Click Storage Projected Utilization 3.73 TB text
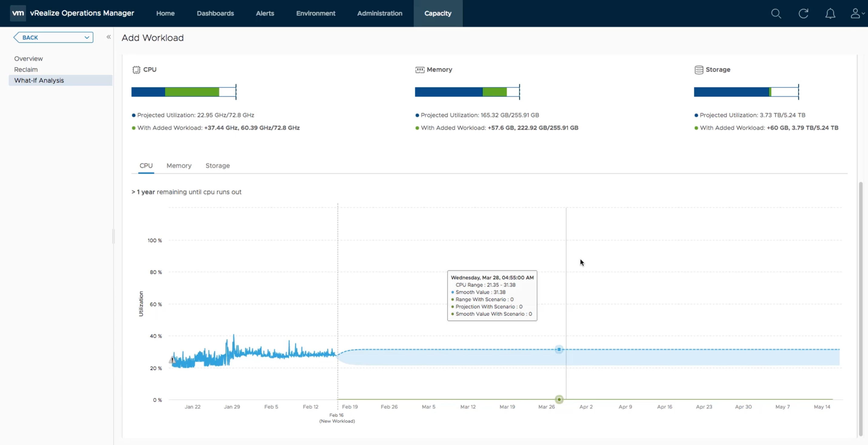This screenshot has height=445, width=868. coord(753,115)
